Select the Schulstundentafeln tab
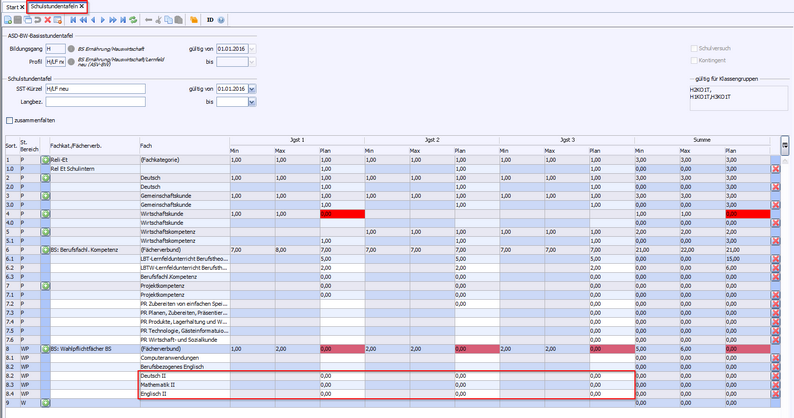 (x=54, y=6)
